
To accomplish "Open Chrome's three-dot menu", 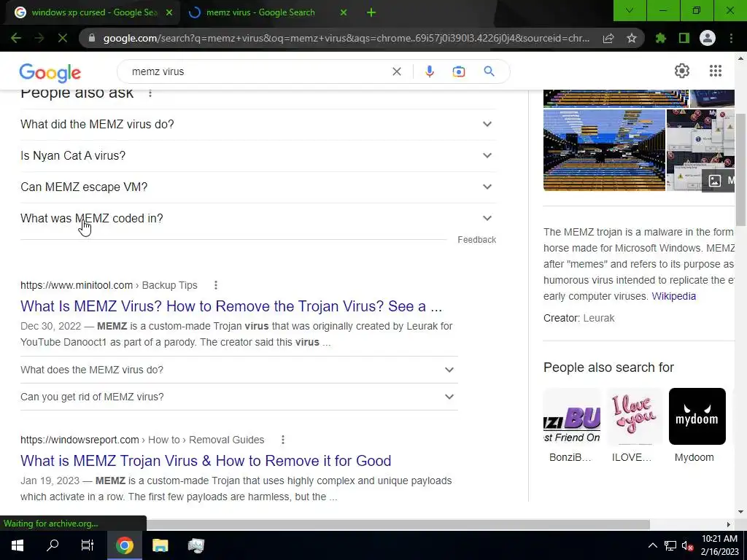I will click(731, 38).
